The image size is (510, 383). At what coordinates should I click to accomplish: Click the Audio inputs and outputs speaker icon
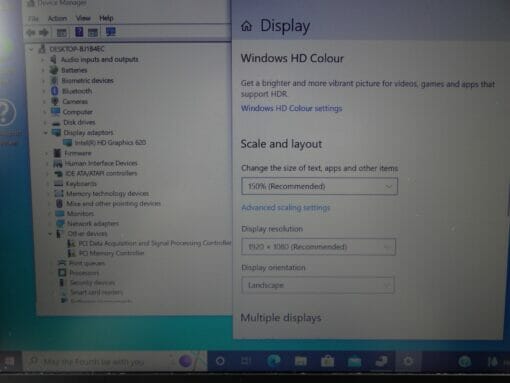(53, 59)
